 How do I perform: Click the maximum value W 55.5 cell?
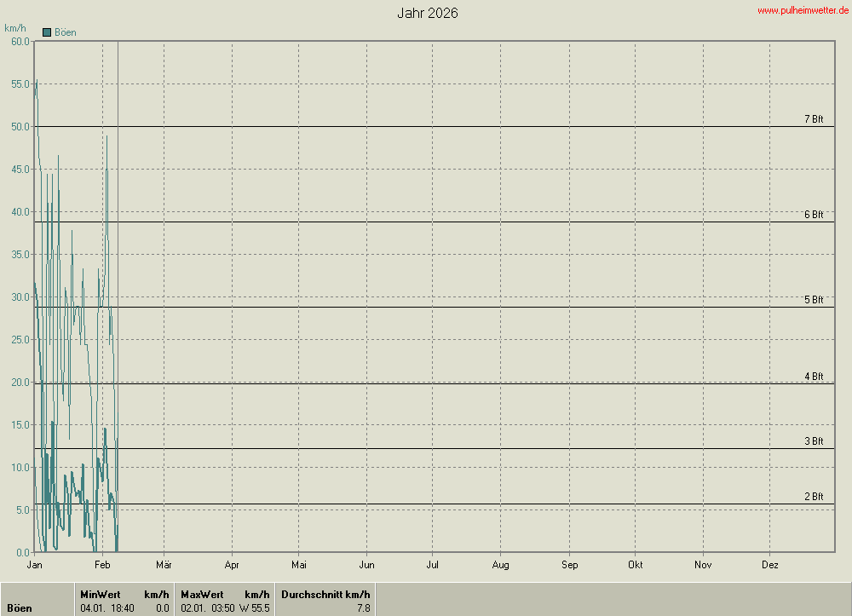coord(255,608)
